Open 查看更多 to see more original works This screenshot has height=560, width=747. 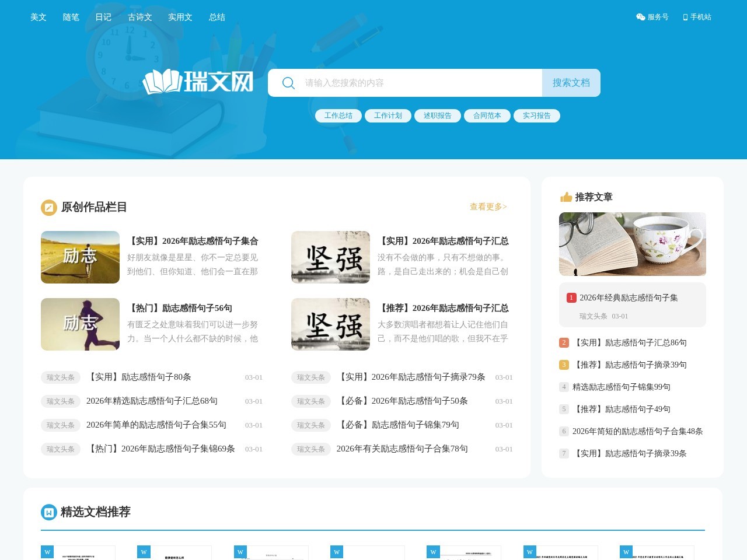pyautogui.click(x=487, y=206)
